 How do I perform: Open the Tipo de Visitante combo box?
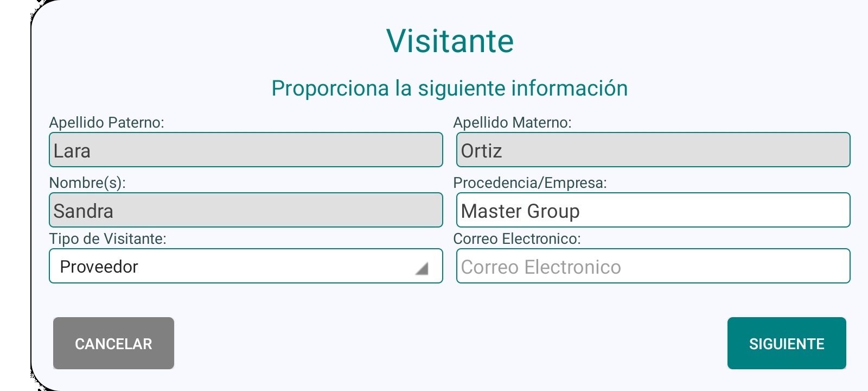[245, 266]
